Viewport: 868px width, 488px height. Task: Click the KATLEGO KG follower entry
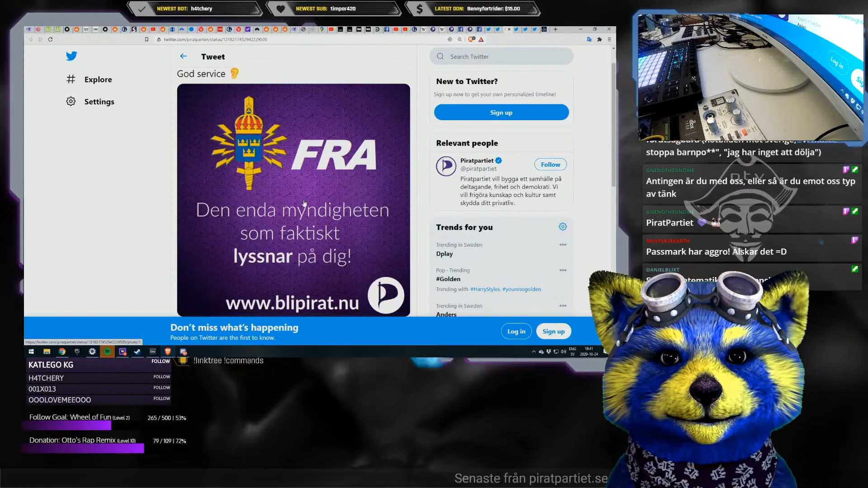tap(99, 365)
